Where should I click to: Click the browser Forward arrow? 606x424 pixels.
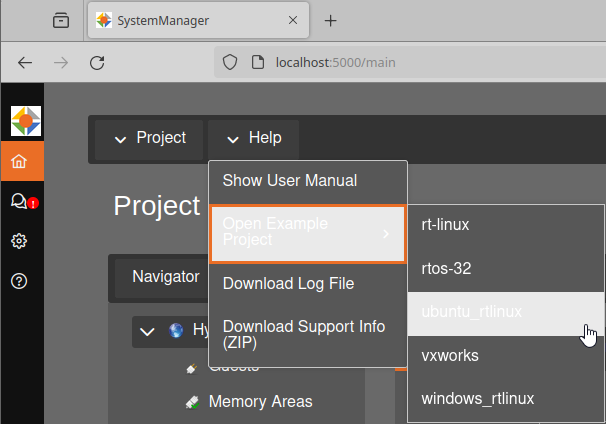click(x=61, y=63)
